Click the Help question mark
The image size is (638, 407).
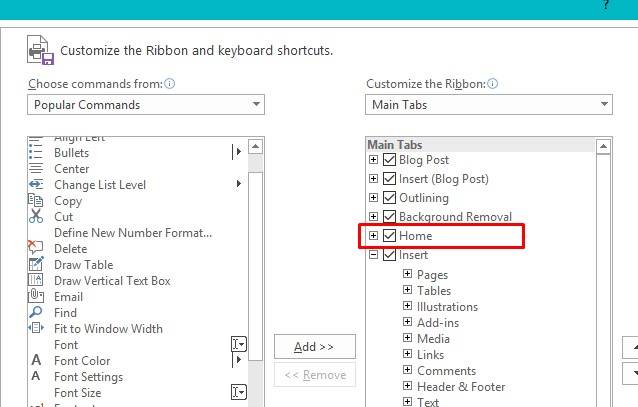coord(606,5)
